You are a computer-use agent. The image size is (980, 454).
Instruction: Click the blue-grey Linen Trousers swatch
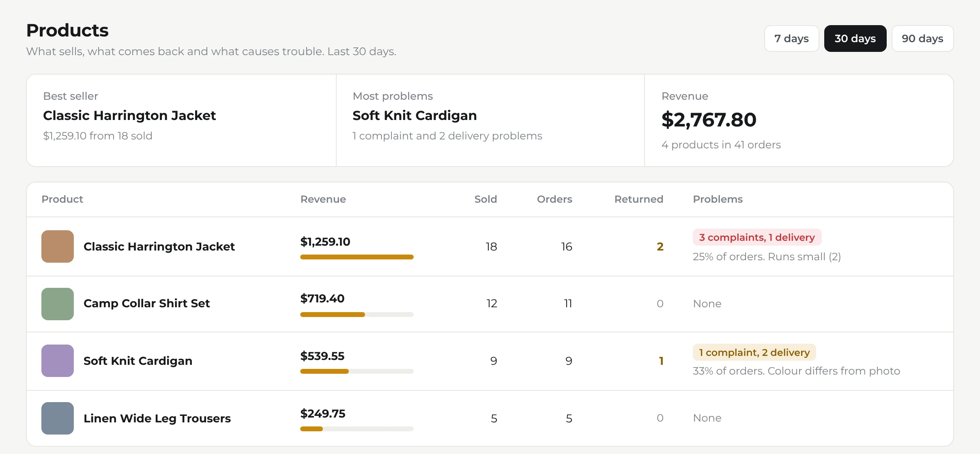(x=58, y=418)
